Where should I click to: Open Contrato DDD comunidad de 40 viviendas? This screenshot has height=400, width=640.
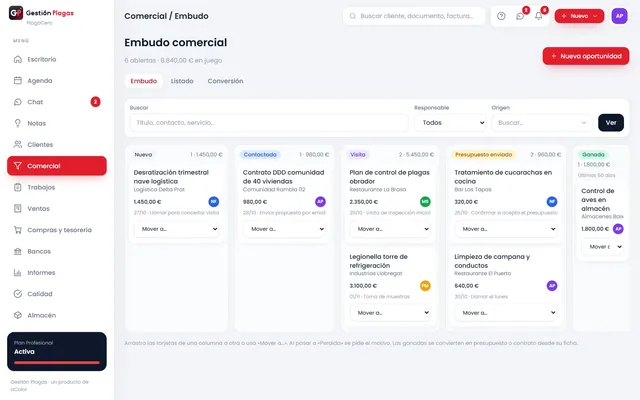click(x=283, y=177)
